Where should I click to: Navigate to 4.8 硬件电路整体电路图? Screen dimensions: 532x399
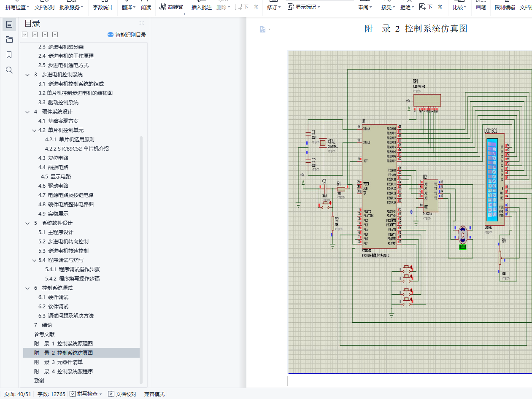(66, 205)
